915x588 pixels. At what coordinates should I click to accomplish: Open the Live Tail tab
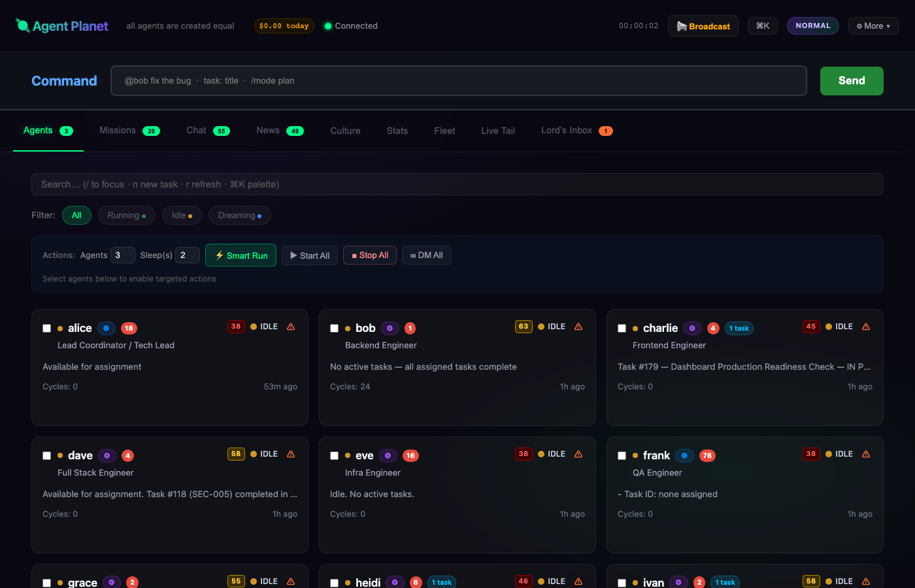498,131
